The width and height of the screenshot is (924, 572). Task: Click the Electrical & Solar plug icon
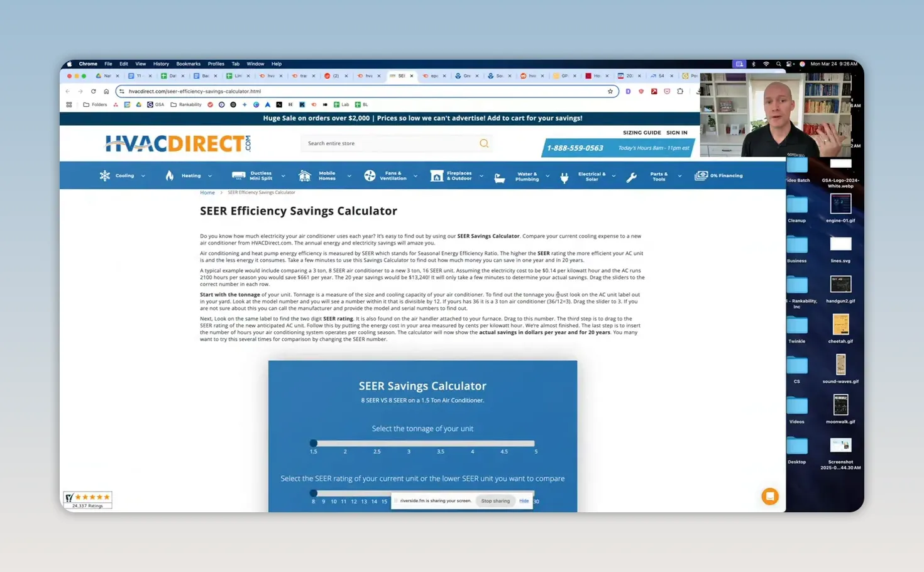[x=564, y=178]
